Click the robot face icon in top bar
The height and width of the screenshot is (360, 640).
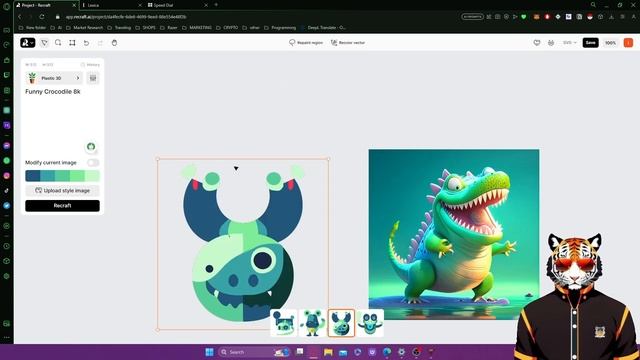(551, 42)
